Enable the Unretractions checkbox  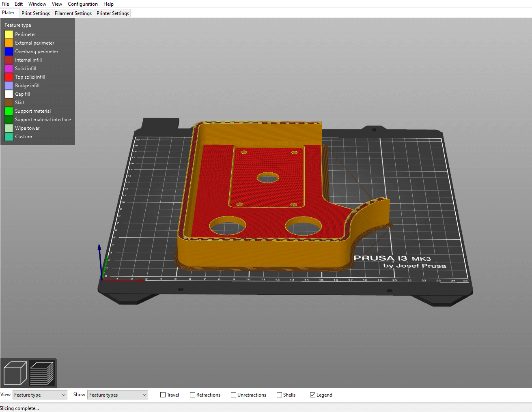click(234, 395)
